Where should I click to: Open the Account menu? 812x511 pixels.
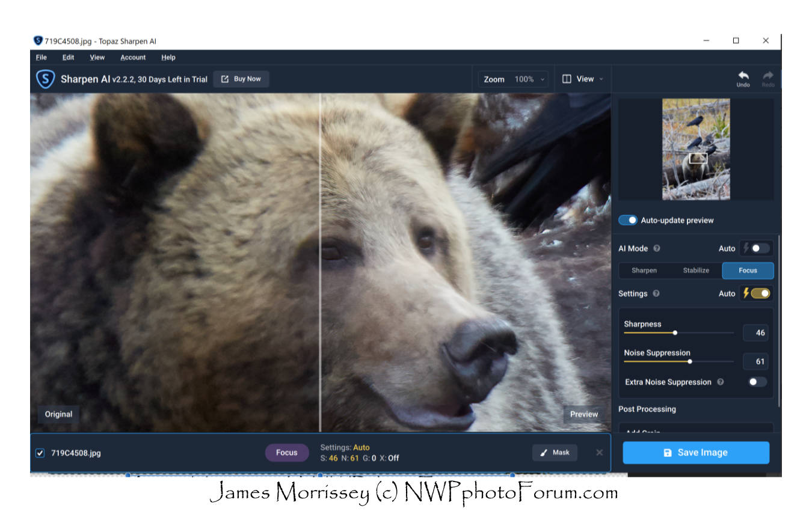tap(133, 57)
